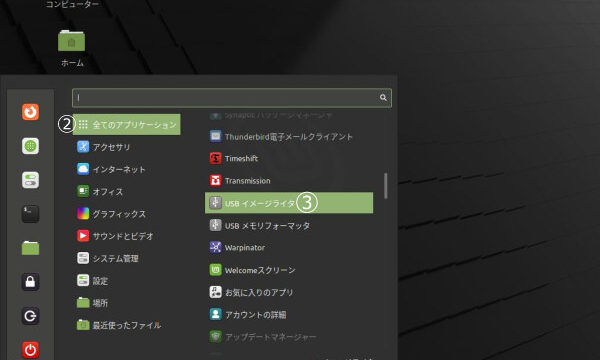Open the システム管理 category
The image size is (600, 360).
127,258
